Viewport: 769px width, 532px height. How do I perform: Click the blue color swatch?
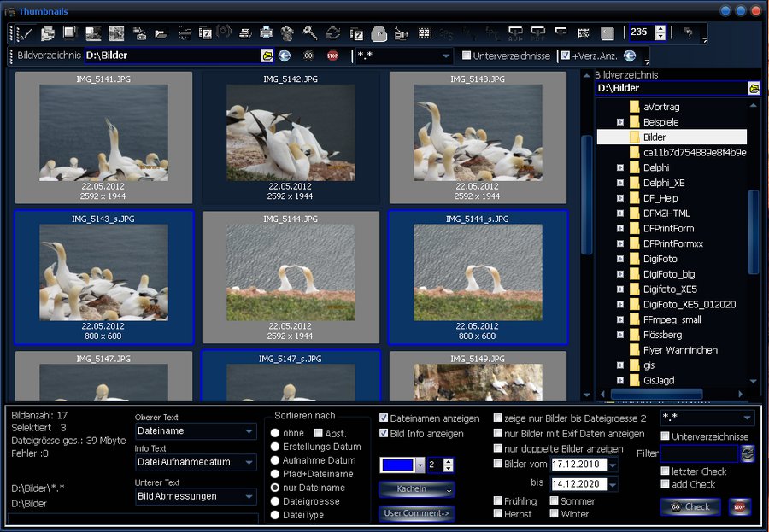point(396,465)
